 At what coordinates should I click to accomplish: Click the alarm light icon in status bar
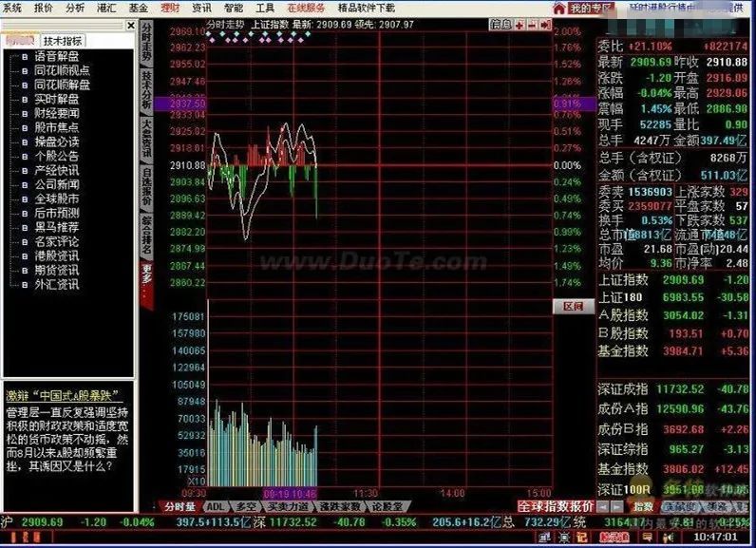(x=563, y=537)
